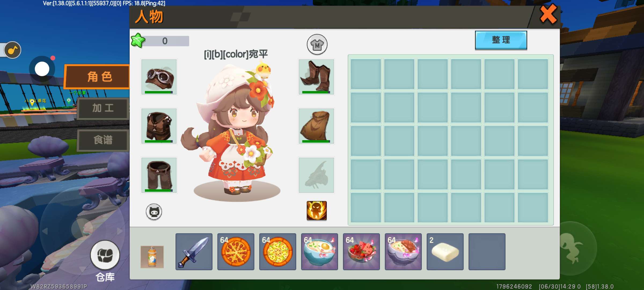The height and width of the screenshot is (290, 644).
Task: Toggle the music note button
Action: click(12, 50)
